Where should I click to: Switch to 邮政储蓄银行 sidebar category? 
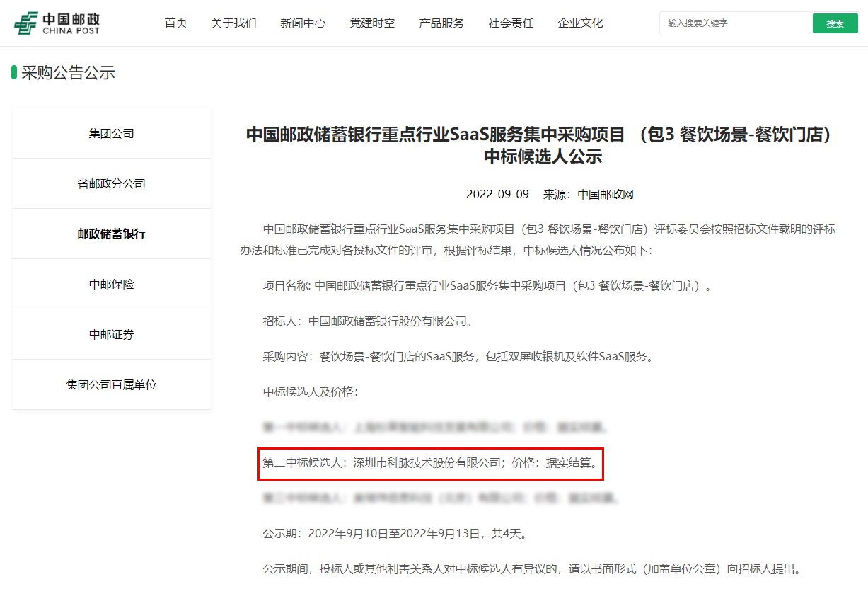pos(112,234)
